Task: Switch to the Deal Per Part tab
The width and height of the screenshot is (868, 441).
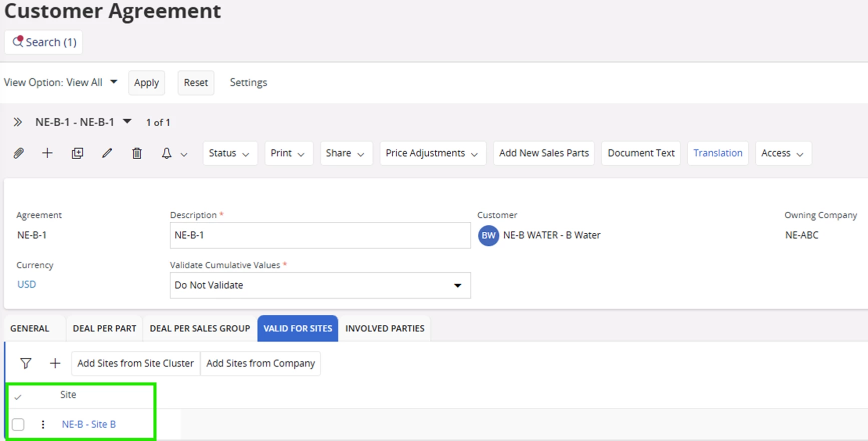Action: tap(104, 328)
